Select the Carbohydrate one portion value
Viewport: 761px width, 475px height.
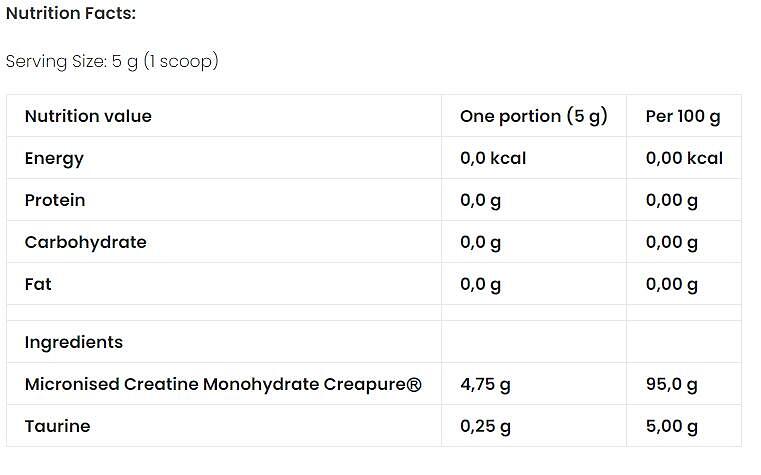pos(481,242)
